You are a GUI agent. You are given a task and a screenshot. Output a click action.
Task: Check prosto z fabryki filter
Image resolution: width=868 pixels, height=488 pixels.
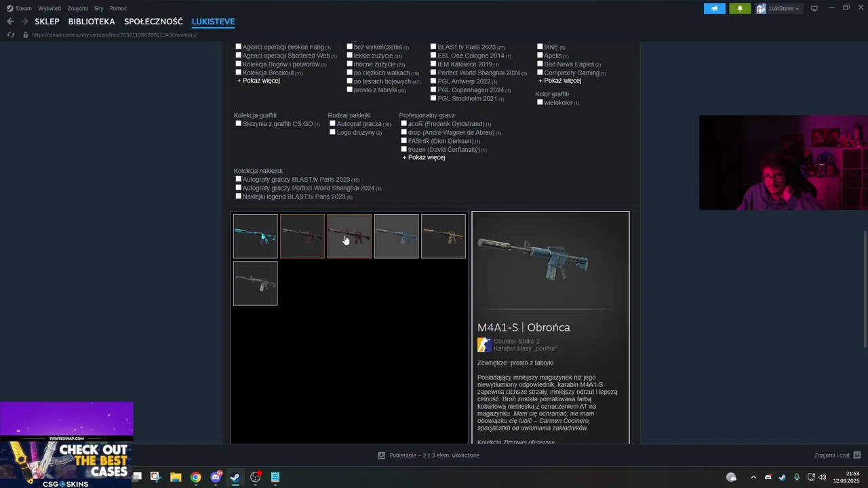click(x=349, y=89)
